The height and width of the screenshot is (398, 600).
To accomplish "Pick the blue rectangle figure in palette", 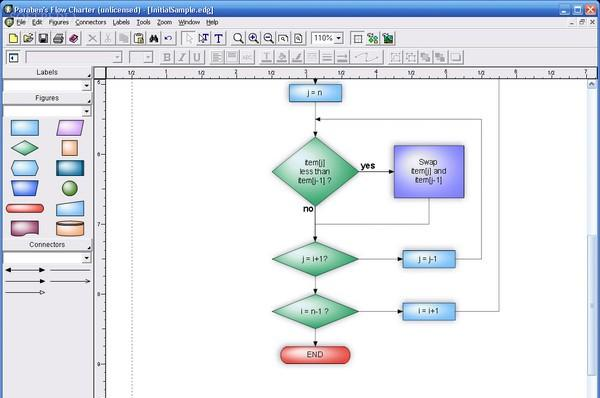I will (25, 128).
